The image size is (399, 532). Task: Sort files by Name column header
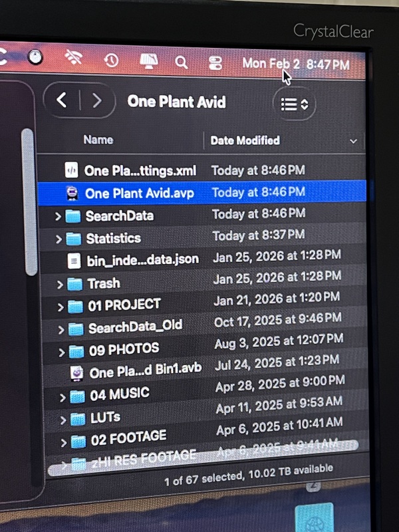pyautogui.click(x=98, y=140)
